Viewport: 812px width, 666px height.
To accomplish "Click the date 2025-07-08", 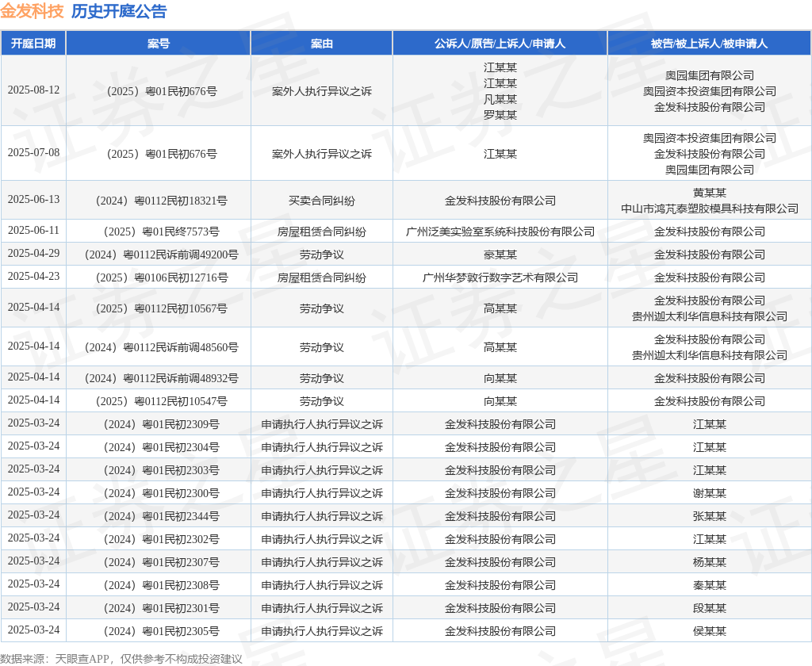I will pos(33,153).
